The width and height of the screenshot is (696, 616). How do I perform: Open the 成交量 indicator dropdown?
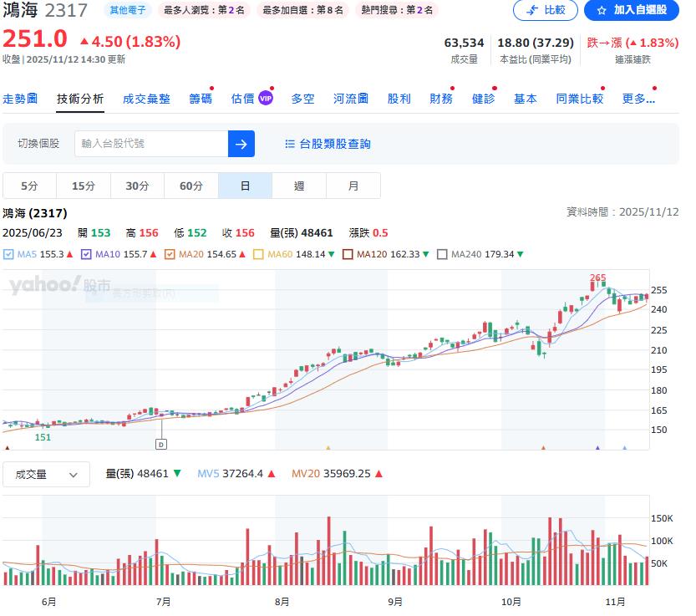(x=46, y=474)
